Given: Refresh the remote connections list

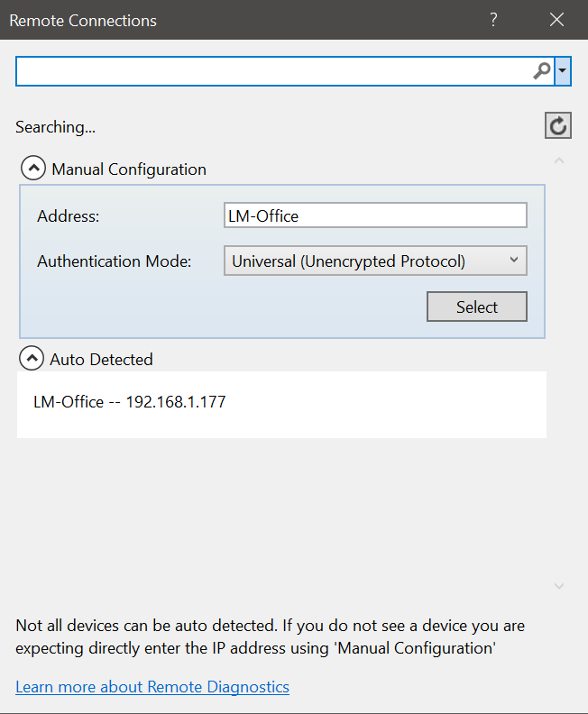Looking at the screenshot, I should 558,125.
